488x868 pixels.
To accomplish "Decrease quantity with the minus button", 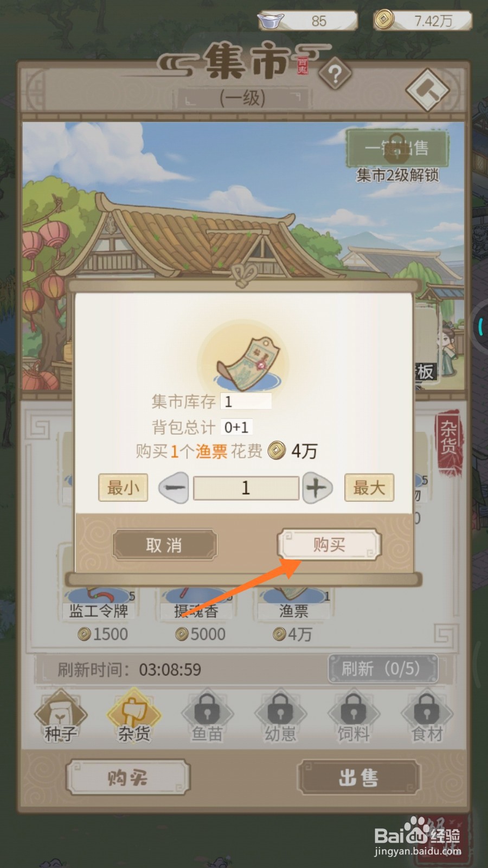I will pos(174,487).
